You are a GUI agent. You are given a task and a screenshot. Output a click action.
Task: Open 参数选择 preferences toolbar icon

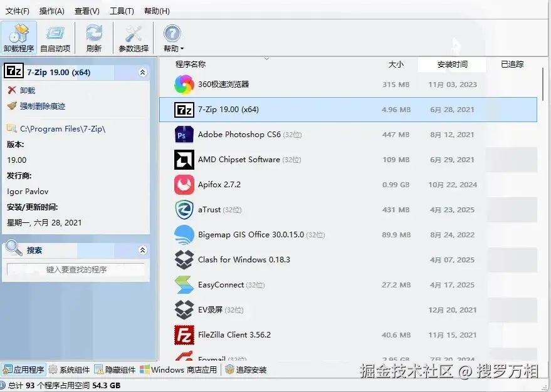pyautogui.click(x=134, y=38)
